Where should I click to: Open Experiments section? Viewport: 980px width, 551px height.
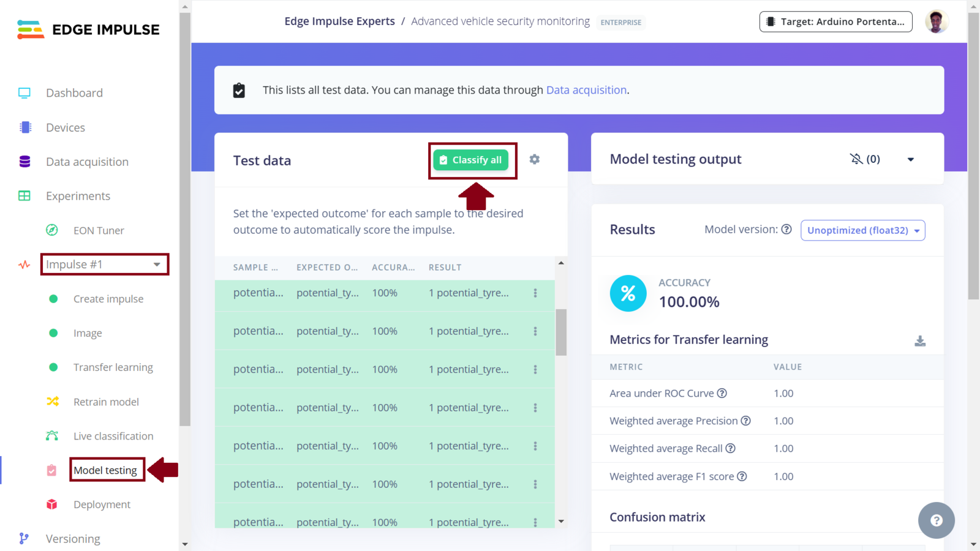(x=78, y=196)
